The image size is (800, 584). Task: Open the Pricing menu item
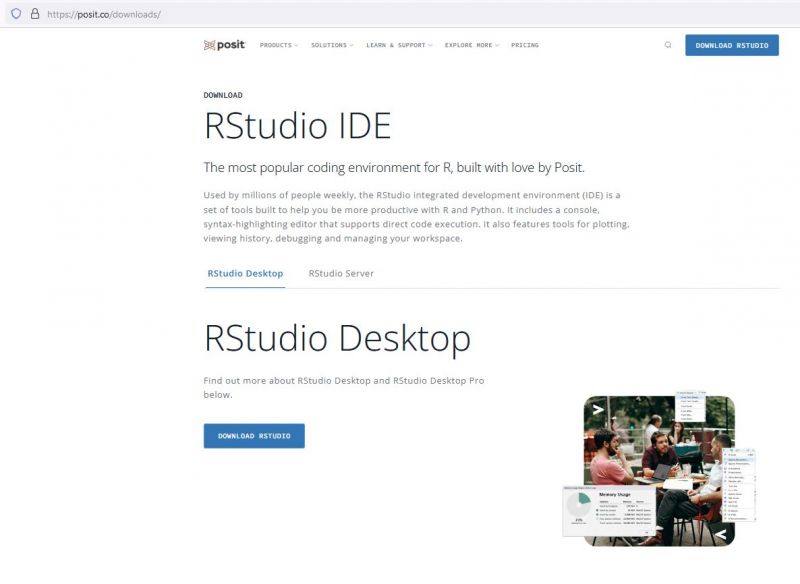pyautogui.click(x=524, y=45)
